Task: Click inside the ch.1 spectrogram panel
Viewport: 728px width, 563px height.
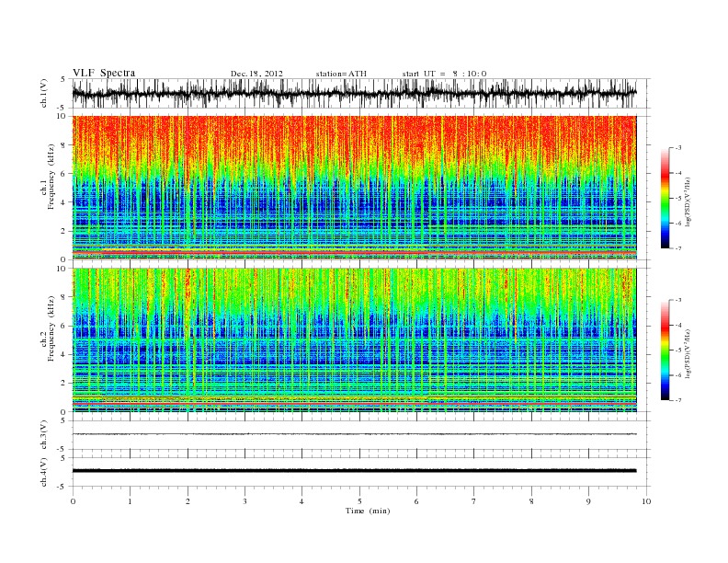Action: point(354,188)
